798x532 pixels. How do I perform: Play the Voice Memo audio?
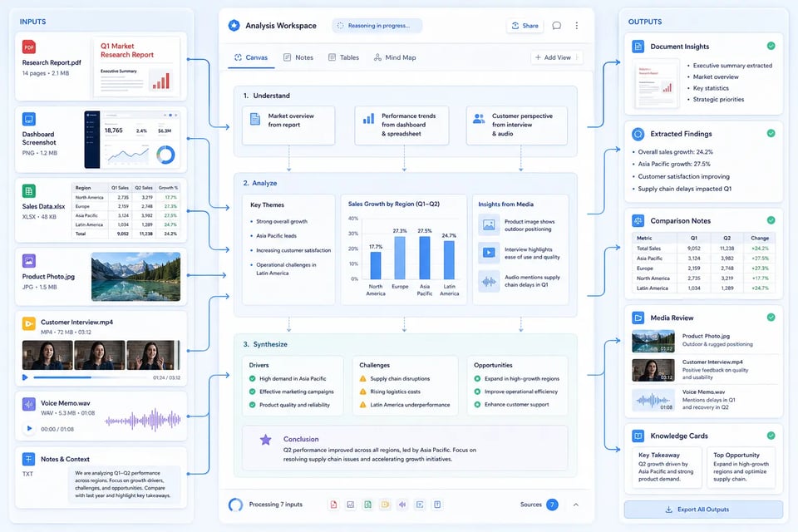point(30,429)
